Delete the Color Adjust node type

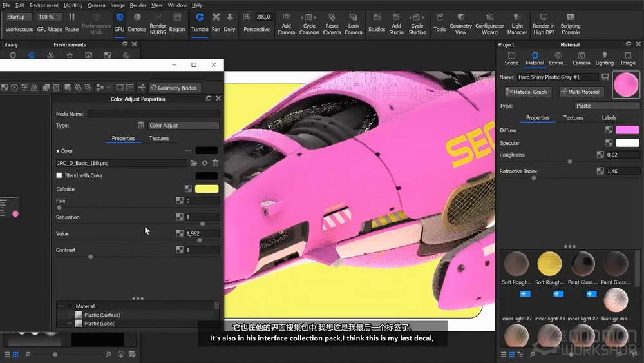(141, 125)
